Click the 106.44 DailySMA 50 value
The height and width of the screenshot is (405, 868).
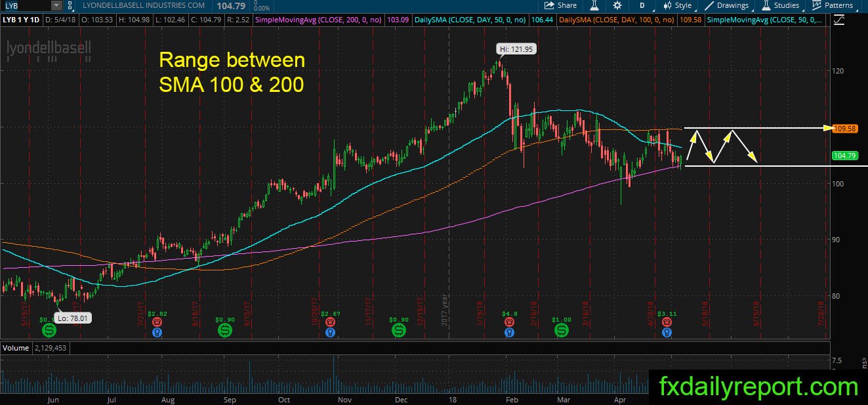541,20
